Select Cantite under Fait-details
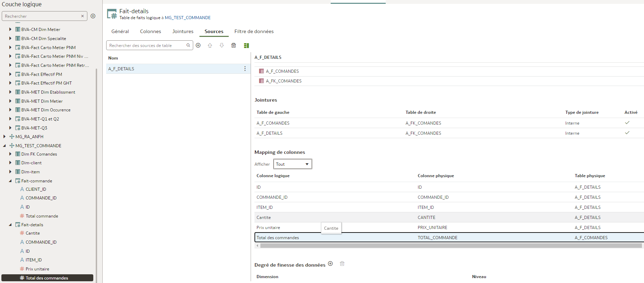Screen dimensions: 644x283 [x=33, y=233]
